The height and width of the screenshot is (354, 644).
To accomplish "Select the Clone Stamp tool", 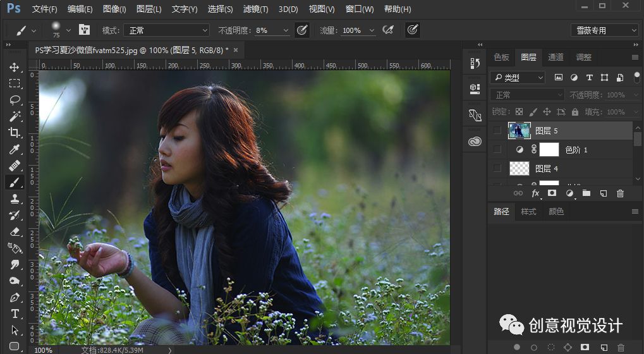I will [x=15, y=198].
